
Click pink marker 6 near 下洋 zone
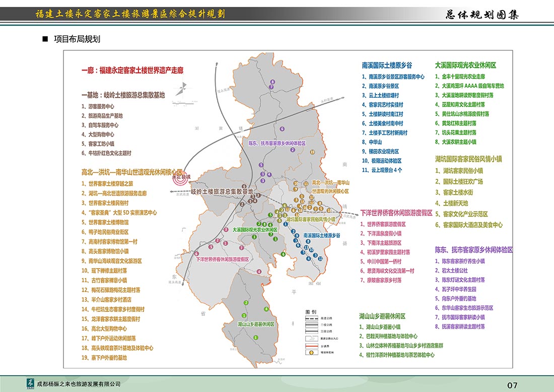(196, 254)
